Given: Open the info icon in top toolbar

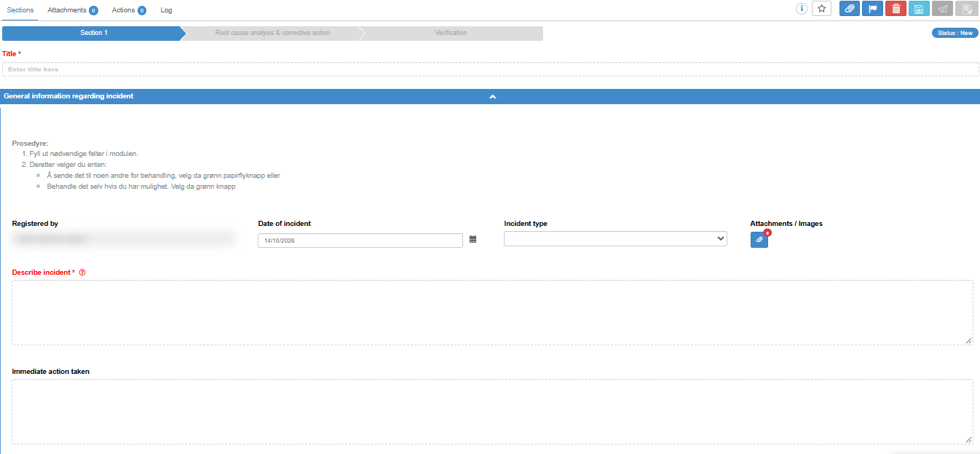Looking at the screenshot, I should pos(802,9).
